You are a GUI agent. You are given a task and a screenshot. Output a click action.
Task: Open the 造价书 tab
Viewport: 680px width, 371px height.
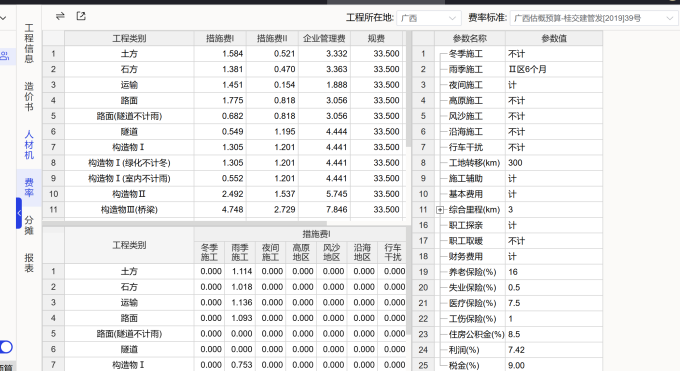coord(29,96)
